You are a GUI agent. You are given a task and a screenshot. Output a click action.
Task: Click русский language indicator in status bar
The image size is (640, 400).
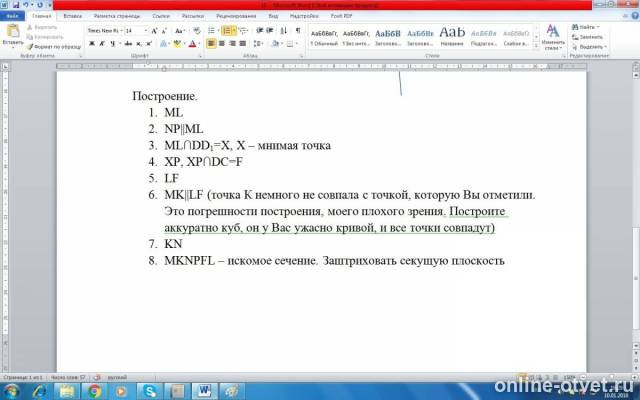click(x=117, y=378)
